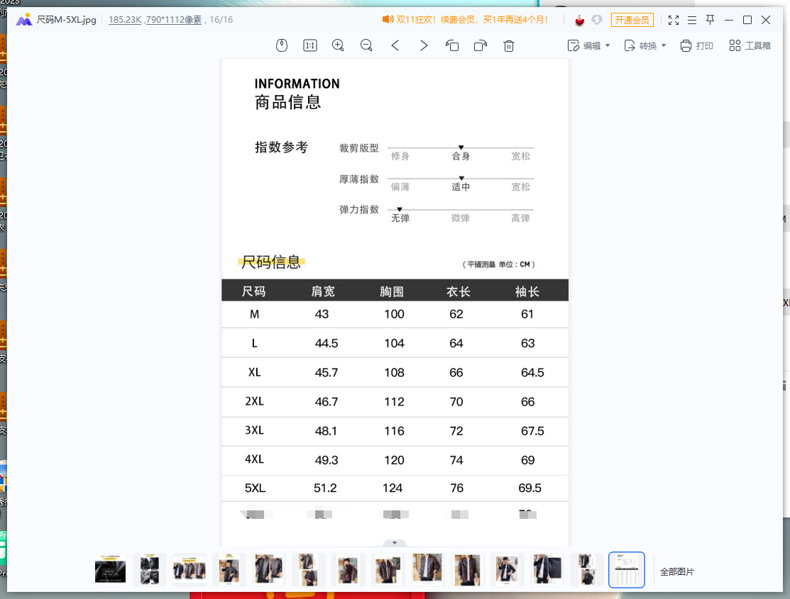The image size is (790, 599).
Task: Click chest value 116 in row 3XL
Action: pyautogui.click(x=394, y=431)
